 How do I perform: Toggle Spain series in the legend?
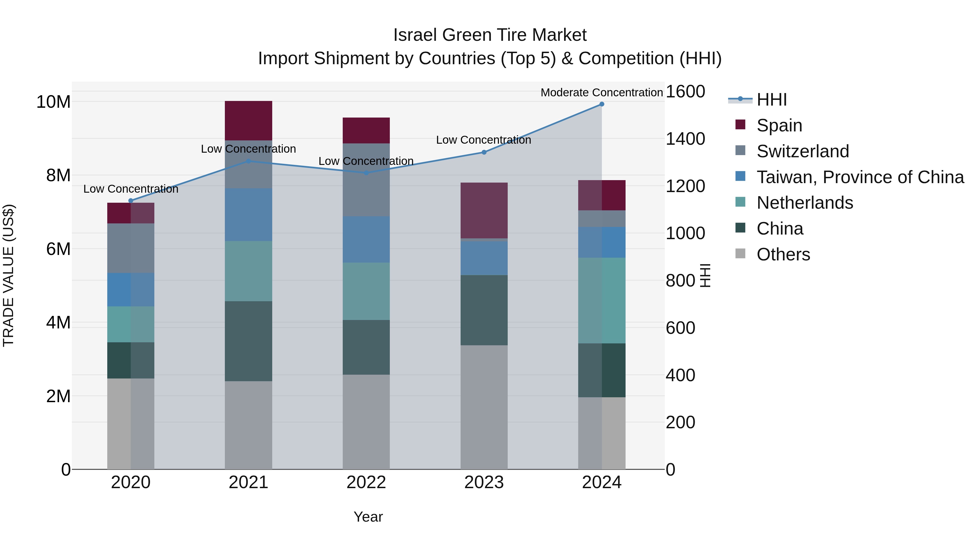click(x=769, y=125)
